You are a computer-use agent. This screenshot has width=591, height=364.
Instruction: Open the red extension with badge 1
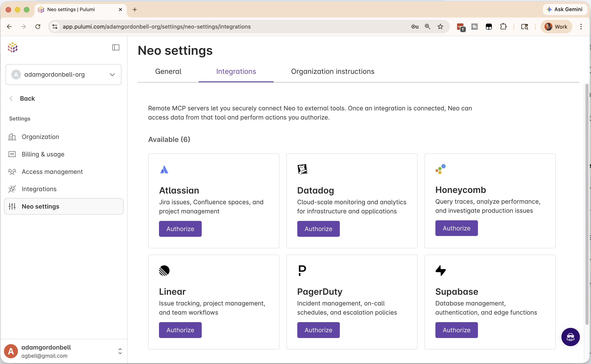[461, 27]
